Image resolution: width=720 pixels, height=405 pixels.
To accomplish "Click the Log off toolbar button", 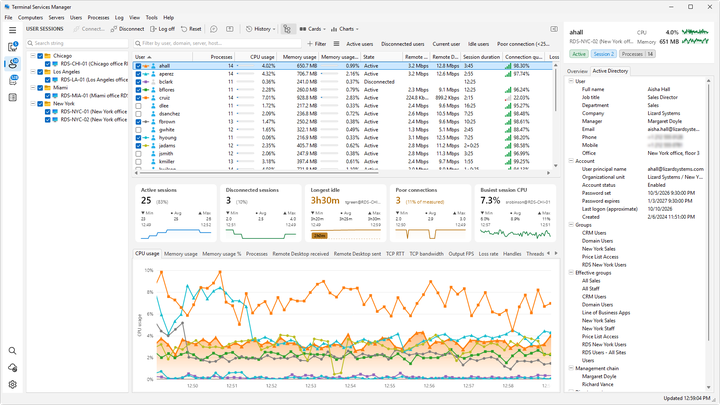I will point(162,29).
